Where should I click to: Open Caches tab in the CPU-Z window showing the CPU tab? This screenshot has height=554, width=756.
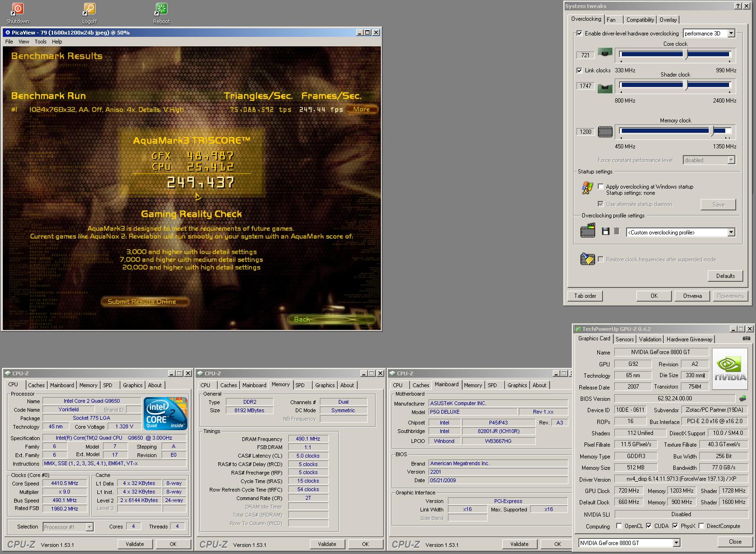pyautogui.click(x=36, y=386)
